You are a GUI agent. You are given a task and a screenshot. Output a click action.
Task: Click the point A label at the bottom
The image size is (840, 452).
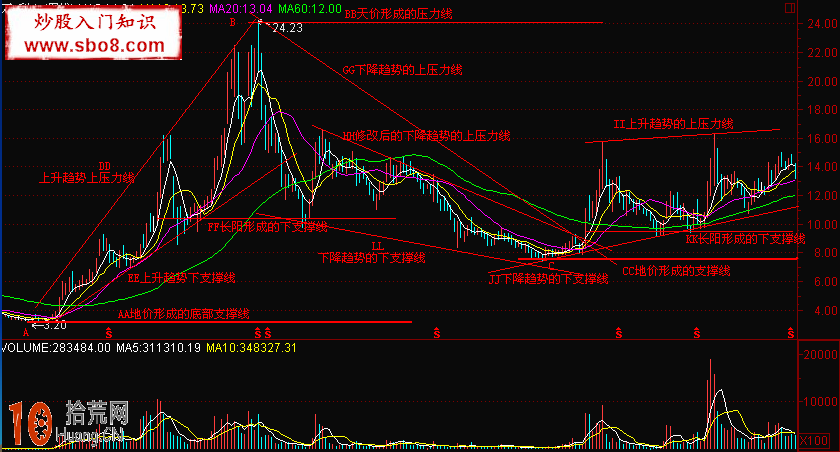(x=25, y=333)
